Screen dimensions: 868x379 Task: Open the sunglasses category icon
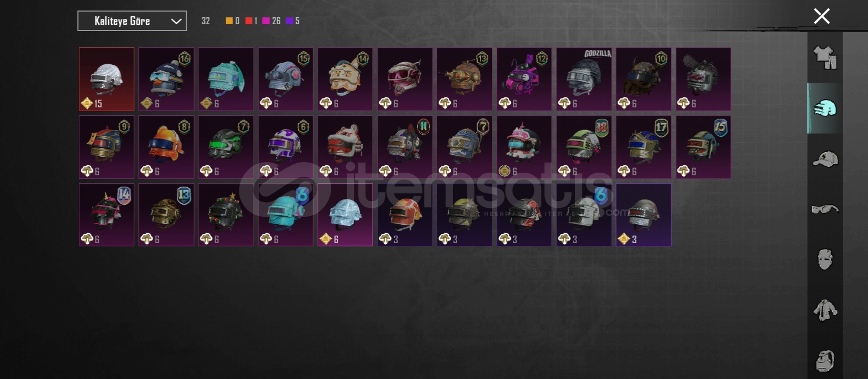pos(825,210)
